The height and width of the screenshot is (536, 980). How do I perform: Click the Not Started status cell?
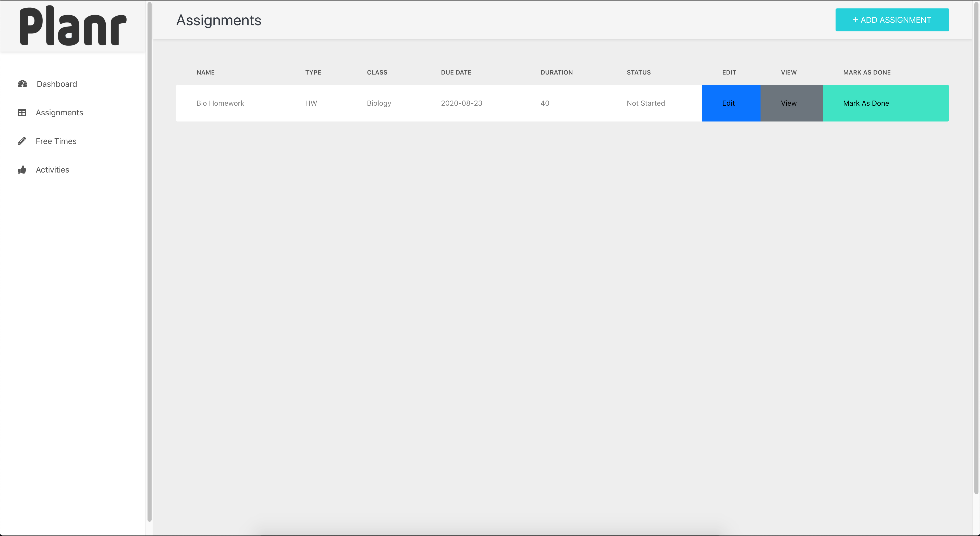pyautogui.click(x=645, y=103)
